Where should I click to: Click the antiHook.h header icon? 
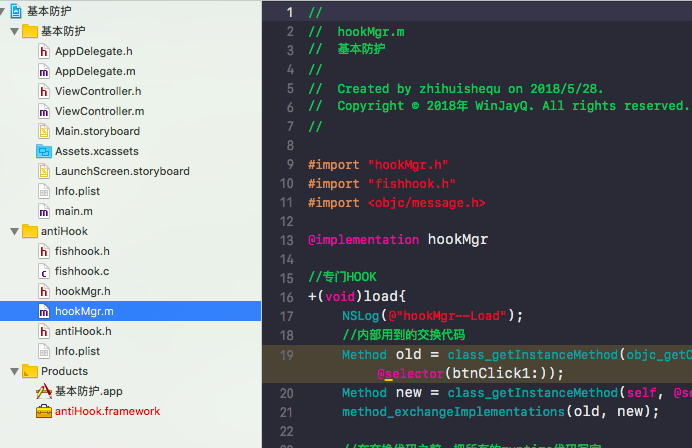point(44,331)
